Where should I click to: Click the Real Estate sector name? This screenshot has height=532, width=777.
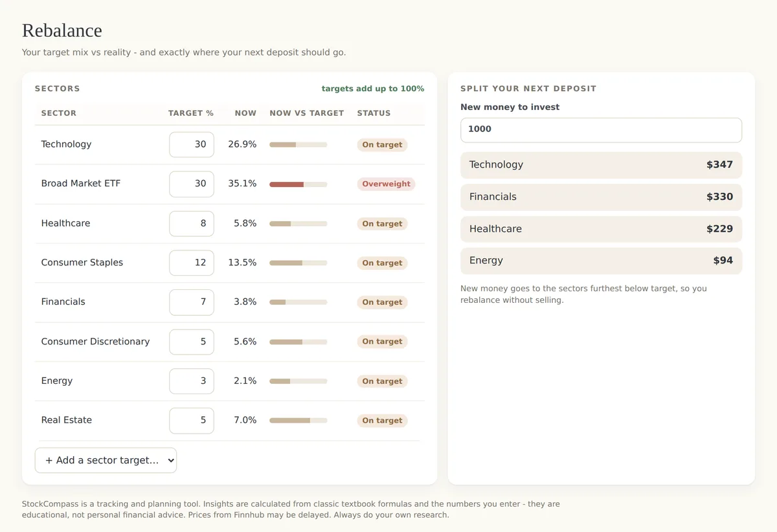tap(67, 421)
